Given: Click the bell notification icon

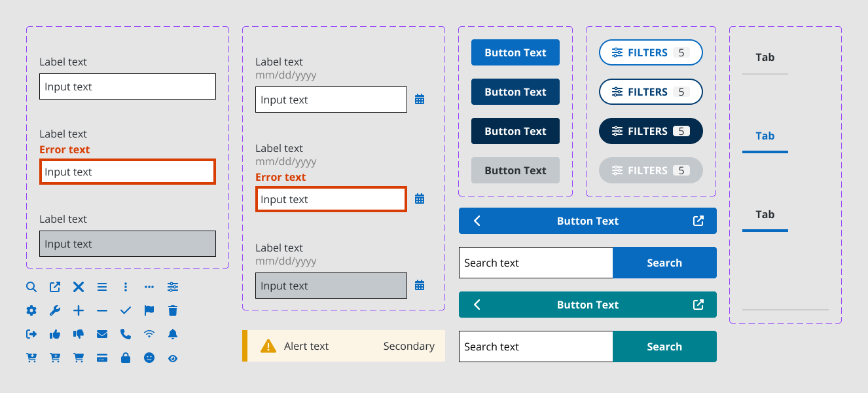Looking at the screenshot, I should click(173, 334).
